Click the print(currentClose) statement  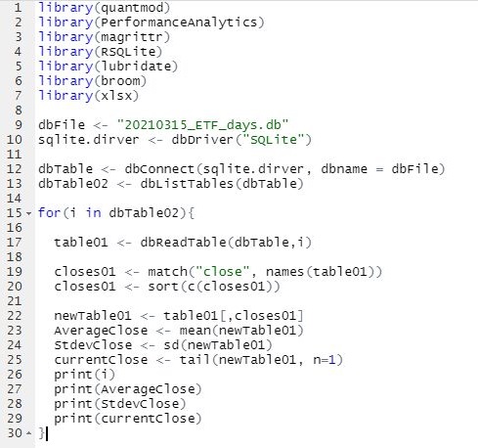[x=128, y=419]
